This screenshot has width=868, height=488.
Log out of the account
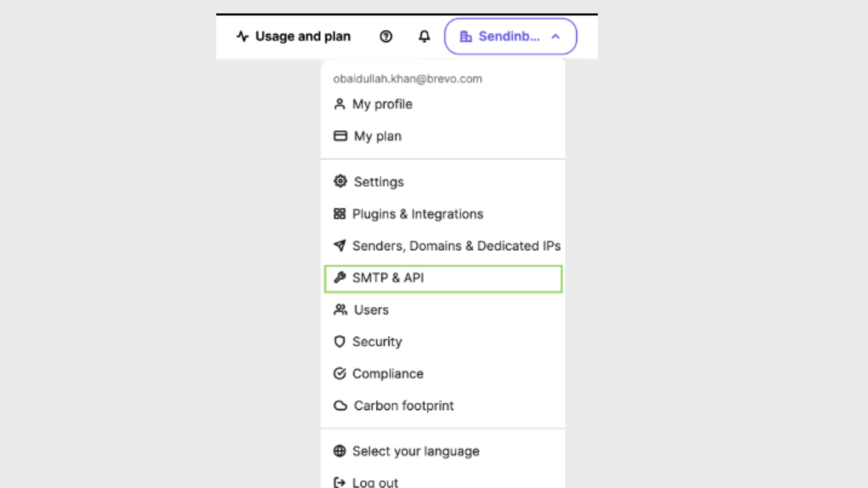click(375, 482)
